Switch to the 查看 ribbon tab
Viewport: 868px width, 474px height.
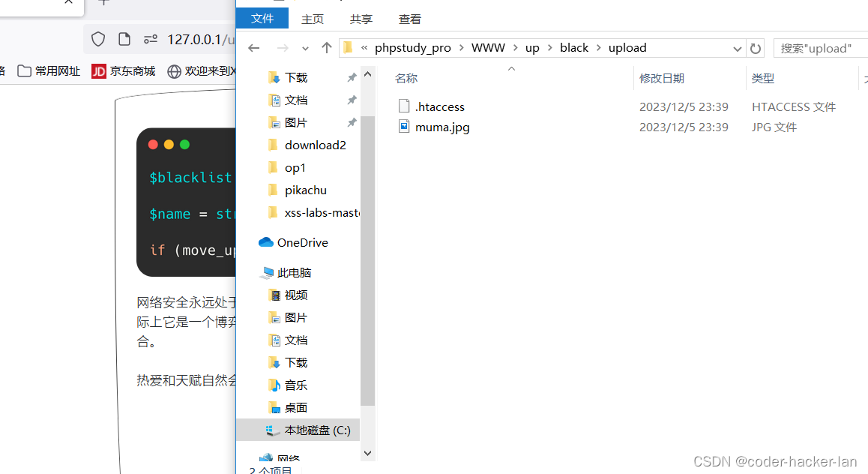(410, 19)
